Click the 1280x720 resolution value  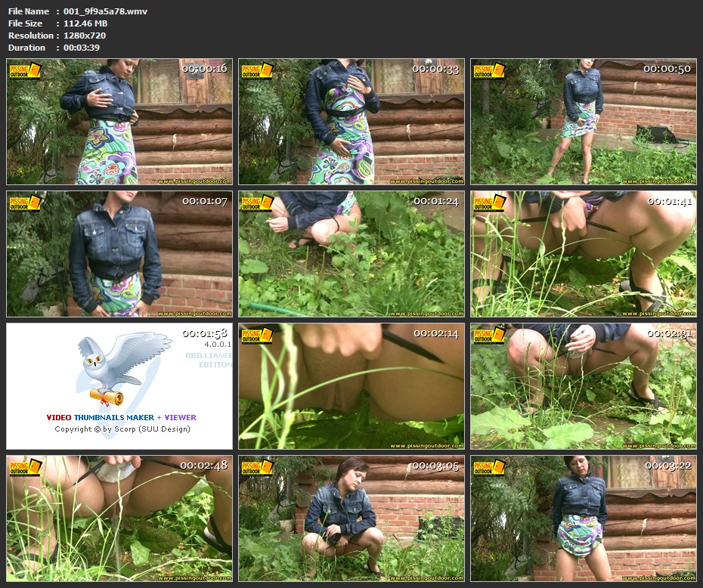pos(85,36)
